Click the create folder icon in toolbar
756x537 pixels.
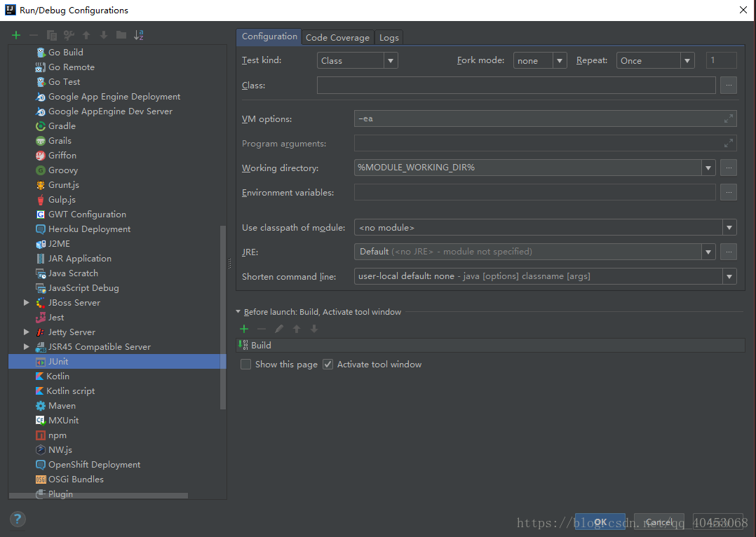point(121,35)
